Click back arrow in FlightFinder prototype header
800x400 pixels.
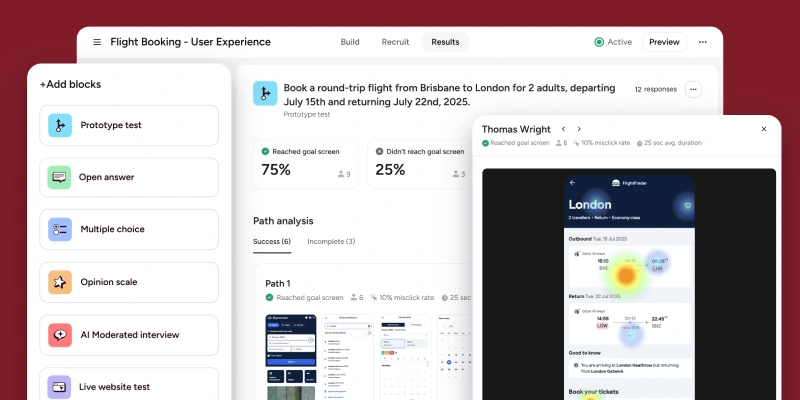tap(572, 183)
